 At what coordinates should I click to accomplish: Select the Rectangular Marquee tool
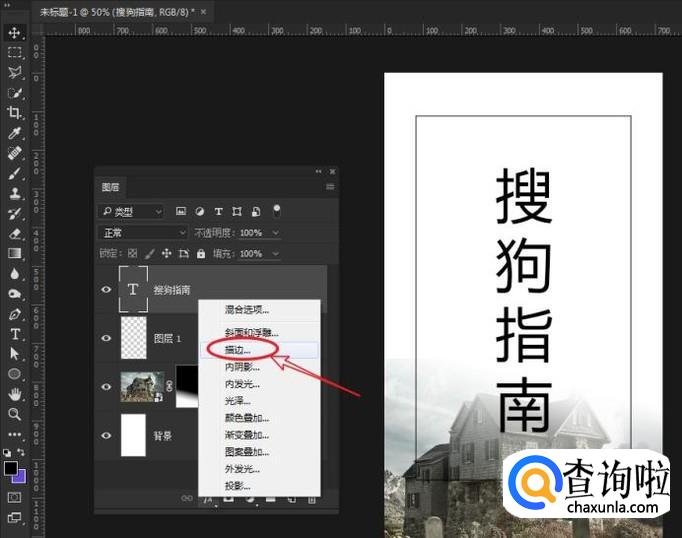coord(15,52)
